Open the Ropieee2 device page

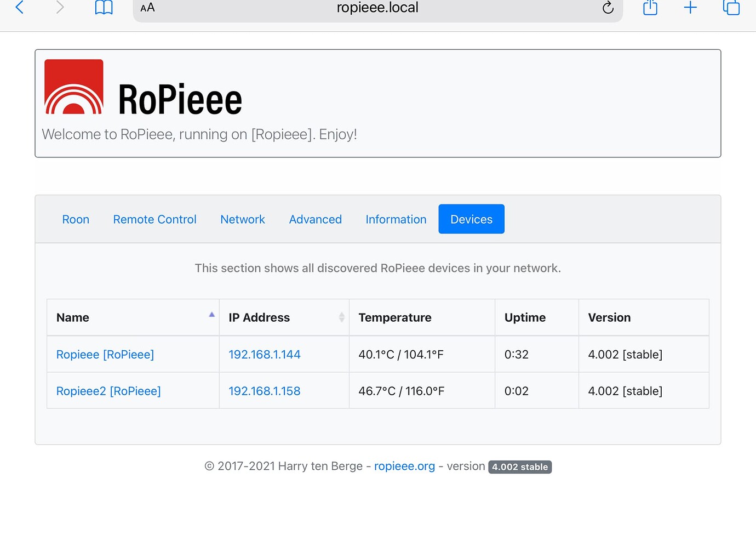click(108, 390)
